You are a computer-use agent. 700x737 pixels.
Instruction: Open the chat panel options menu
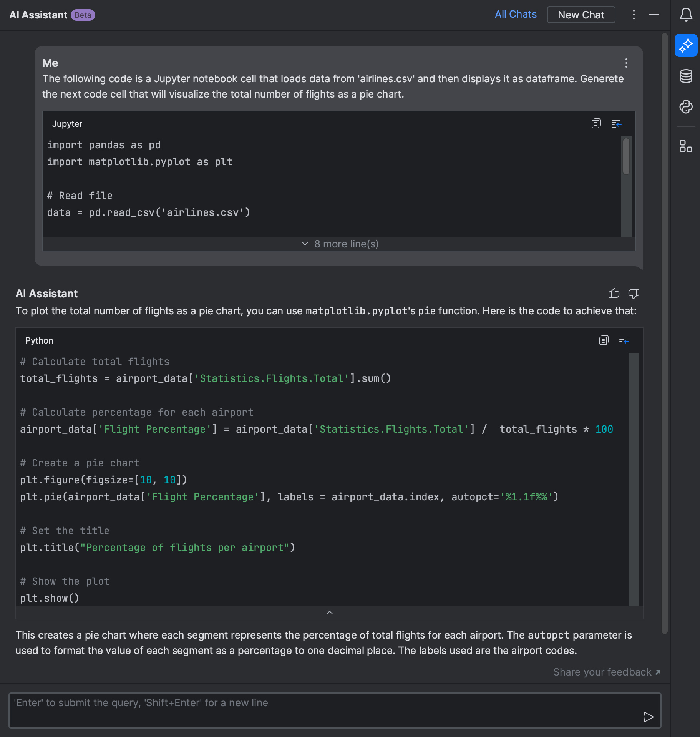click(634, 15)
